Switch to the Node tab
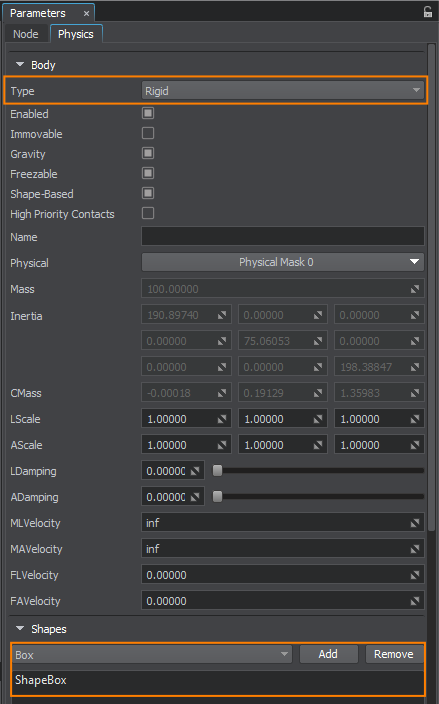Image resolution: width=439 pixels, height=704 pixels. pos(26,34)
